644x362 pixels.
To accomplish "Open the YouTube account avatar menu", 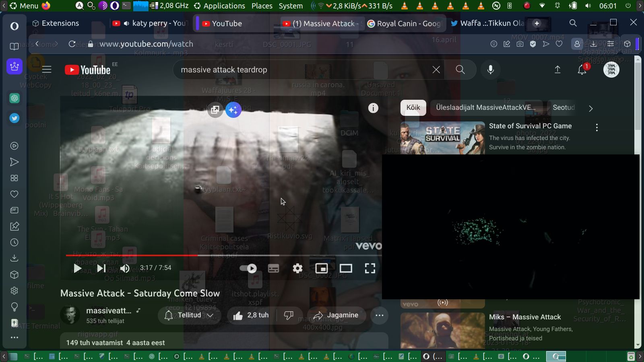I will coord(611,70).
